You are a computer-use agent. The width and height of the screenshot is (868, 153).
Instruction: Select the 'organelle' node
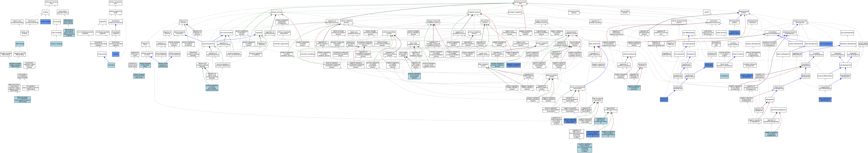[x=103, y=22]
